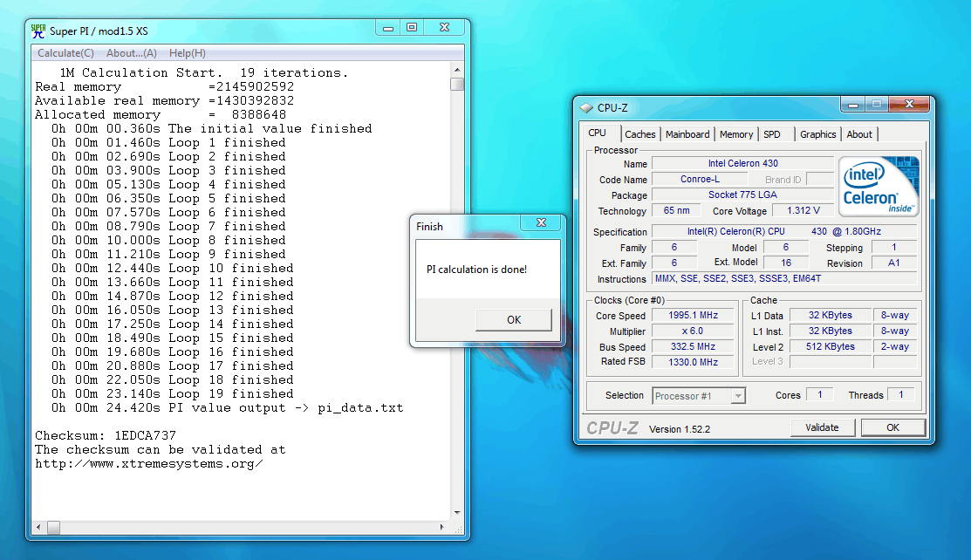Click the 'Real memory =2145902592' line
The image size is (971, 560).
point(165,86)
